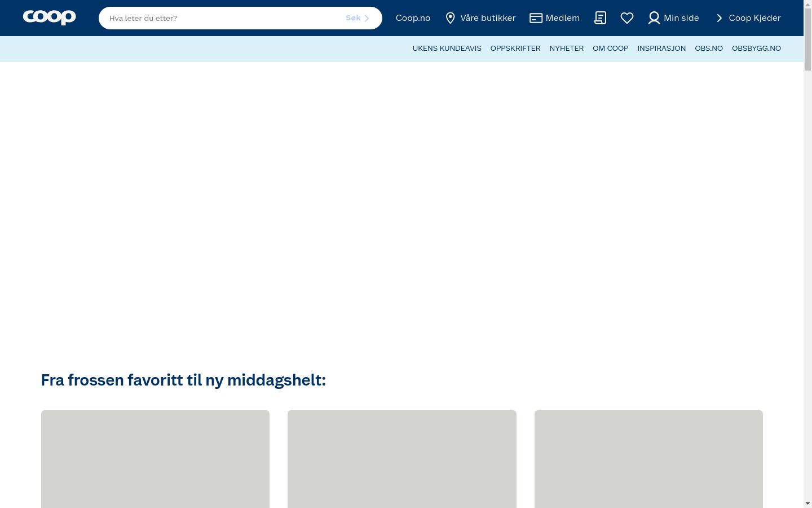Click the store location pin icon
812x508 pixels.
[450, 18]
